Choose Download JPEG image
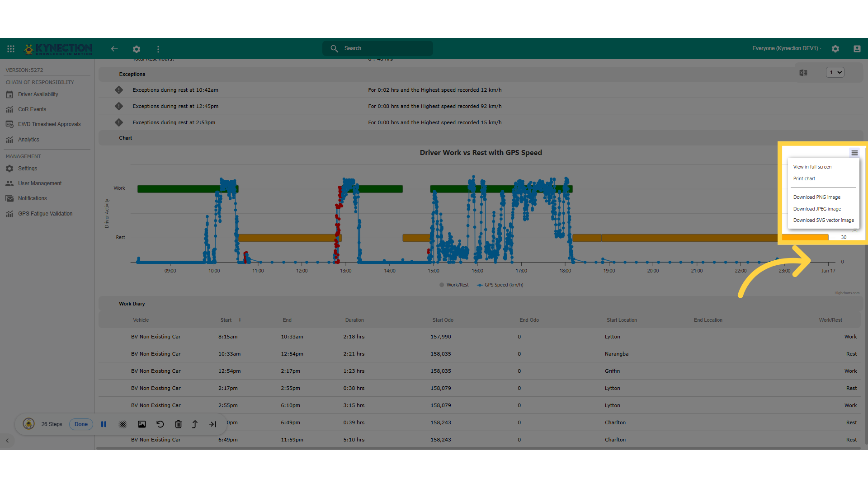Screen dimensions: 868x488 coord(817,209)
